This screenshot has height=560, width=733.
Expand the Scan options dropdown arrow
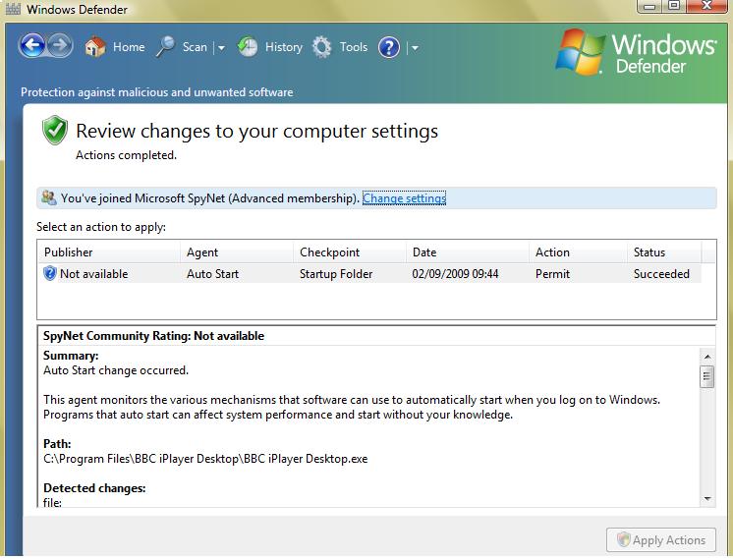(x=221, y=48)
